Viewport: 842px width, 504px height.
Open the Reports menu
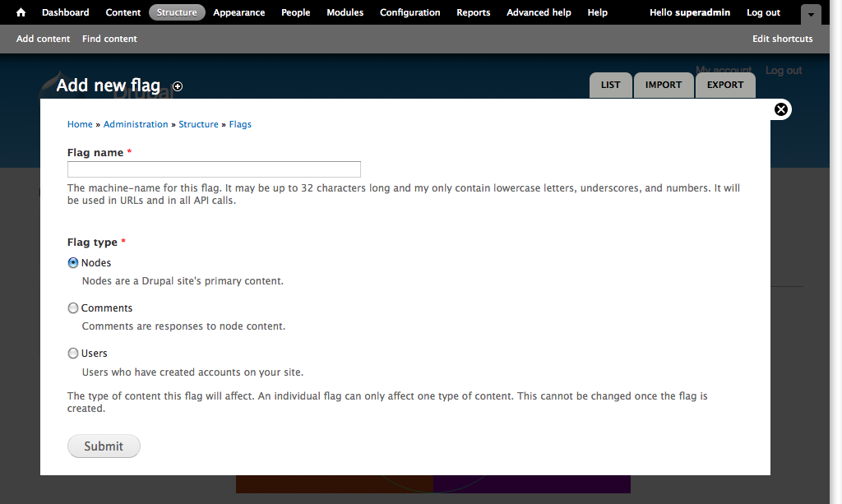coord(473,12)
